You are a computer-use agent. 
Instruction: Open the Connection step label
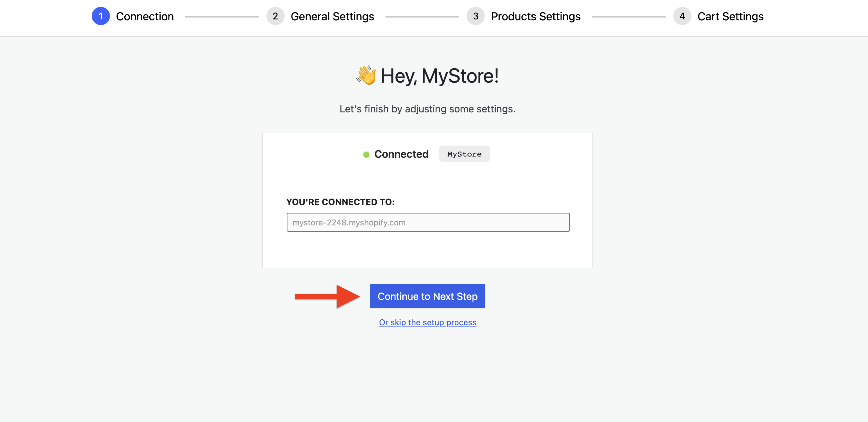pos(145,16)
